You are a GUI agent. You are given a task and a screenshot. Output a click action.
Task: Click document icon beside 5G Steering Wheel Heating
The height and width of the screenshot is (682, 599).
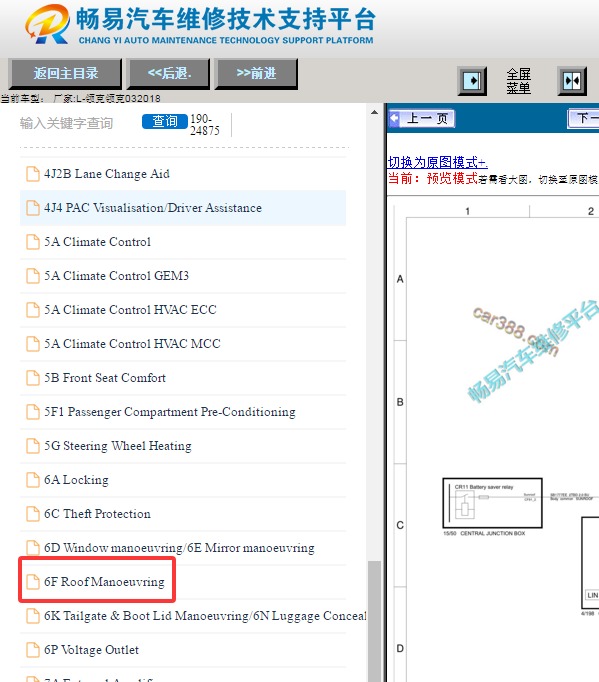tap(33, 446)
